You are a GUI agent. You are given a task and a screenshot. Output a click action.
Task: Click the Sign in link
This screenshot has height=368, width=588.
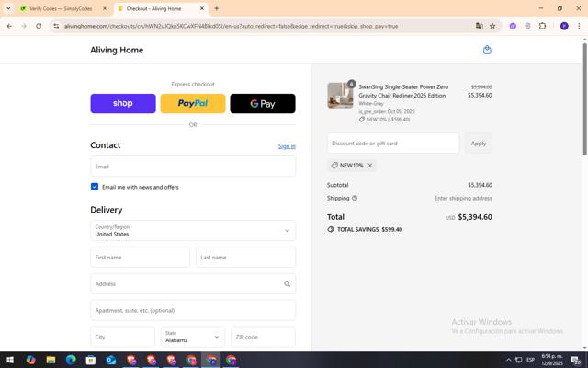click(x=287, y=146)
